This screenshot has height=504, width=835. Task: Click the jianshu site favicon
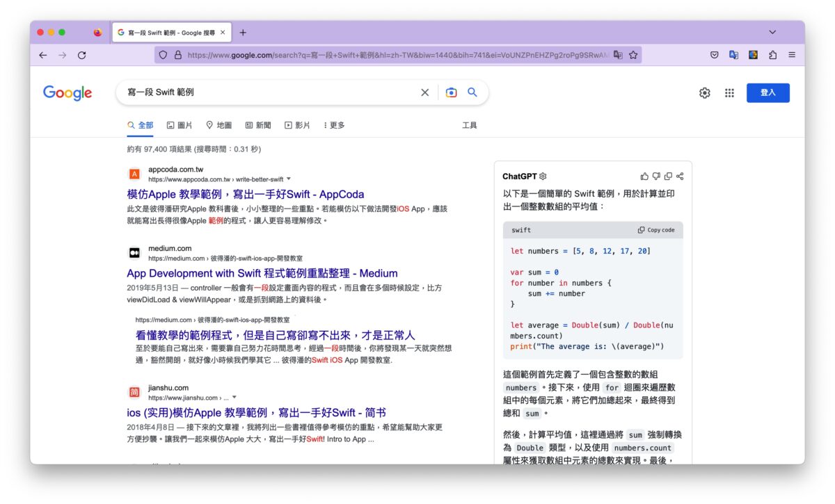(134, 393)
